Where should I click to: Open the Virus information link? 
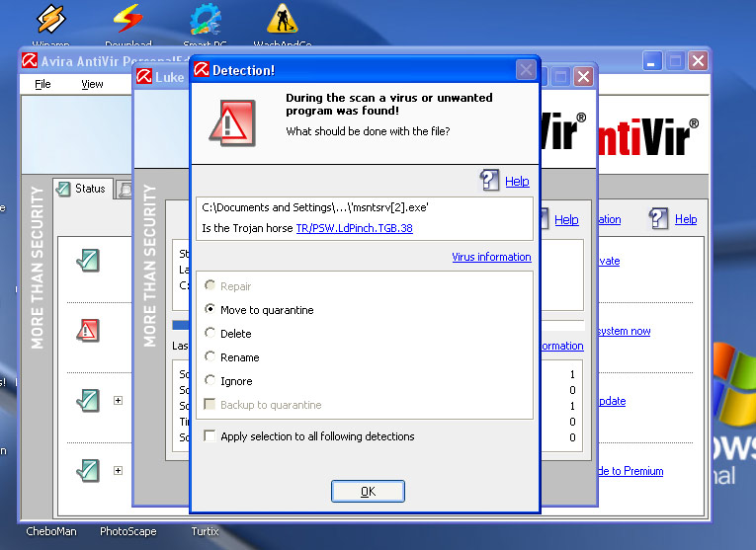[491, 257]
